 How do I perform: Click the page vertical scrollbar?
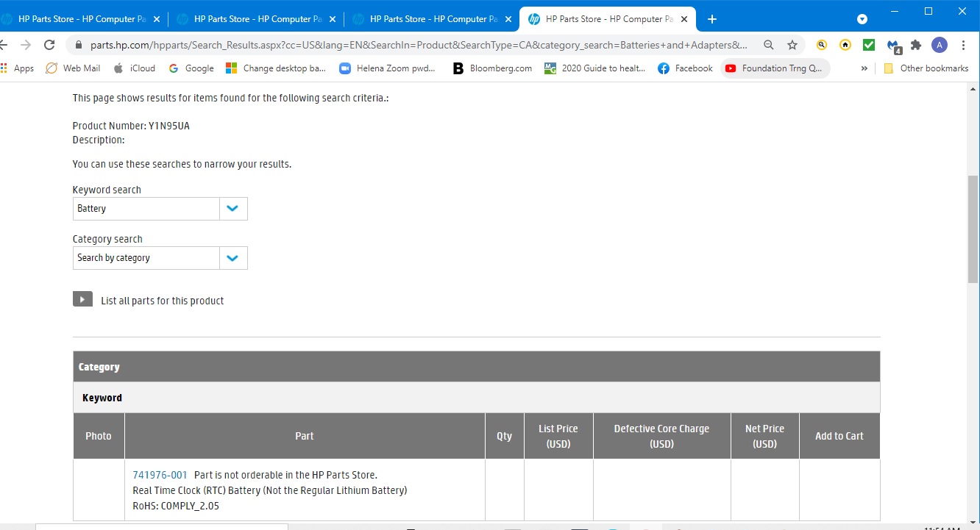(973, 228)
